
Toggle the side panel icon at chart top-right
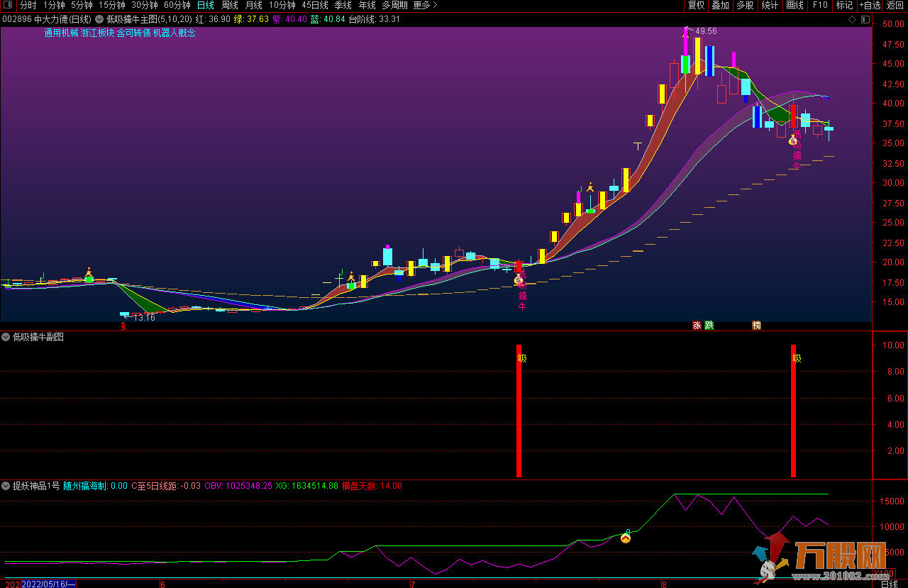864,20
